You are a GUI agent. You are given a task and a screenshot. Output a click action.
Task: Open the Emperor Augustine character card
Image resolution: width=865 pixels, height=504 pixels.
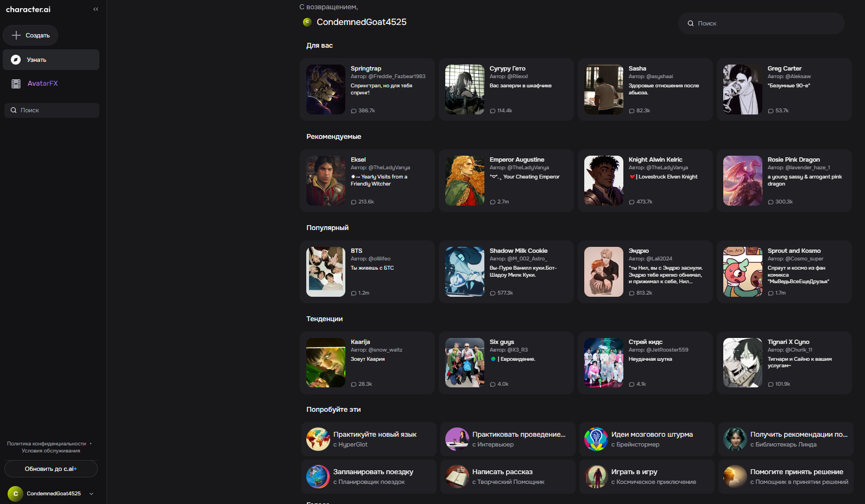[506, 181]
